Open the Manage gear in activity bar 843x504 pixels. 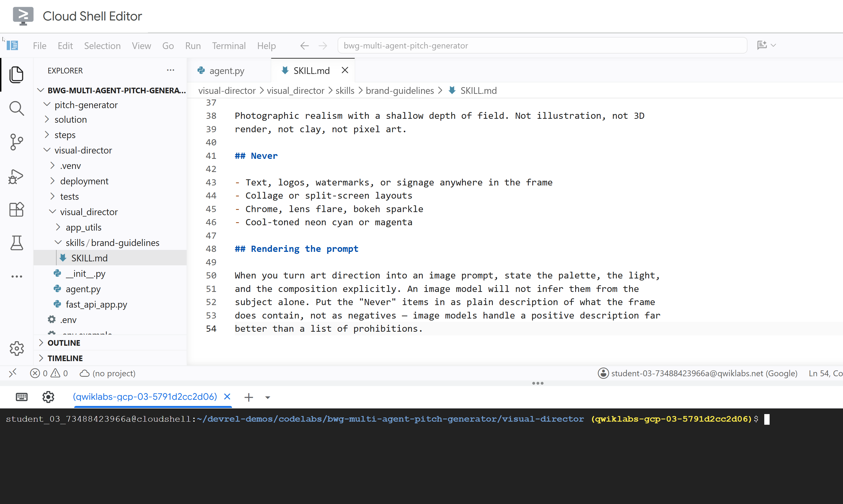coord(16,348)
